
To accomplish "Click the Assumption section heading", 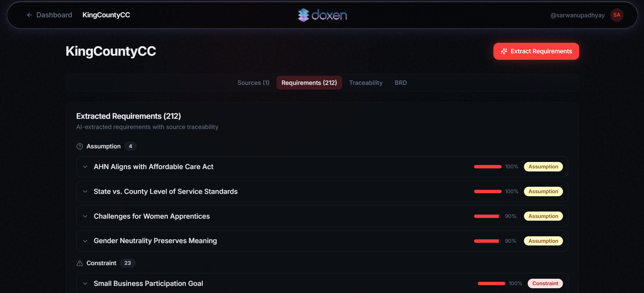I will point(103,146).
